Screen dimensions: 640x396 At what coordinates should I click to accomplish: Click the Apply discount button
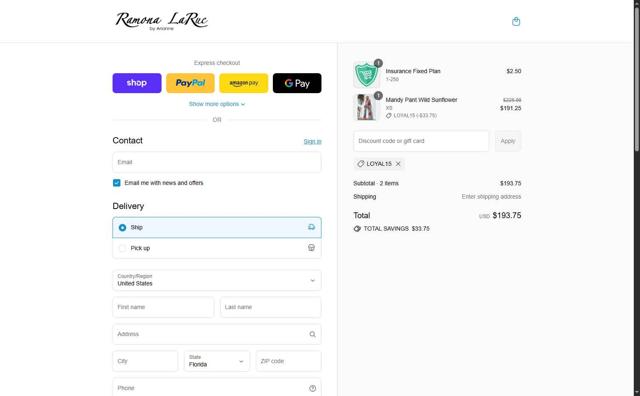[x=508, y=141]
